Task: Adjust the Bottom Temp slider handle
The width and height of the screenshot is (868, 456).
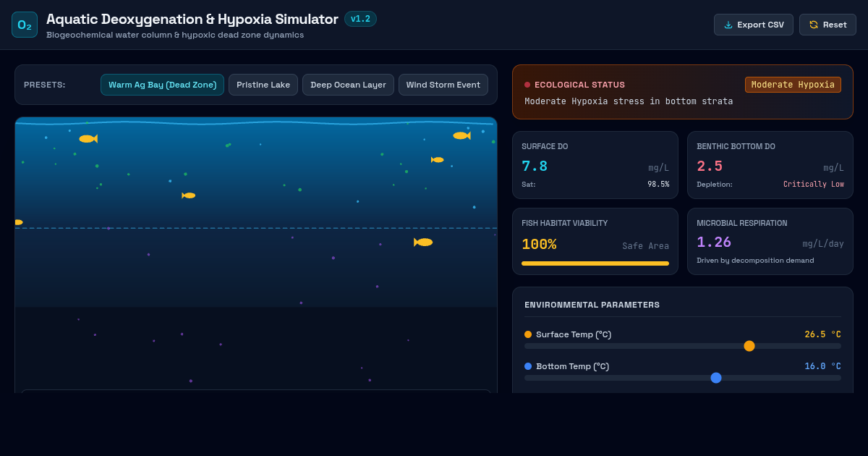Action: tap(716, 378)
